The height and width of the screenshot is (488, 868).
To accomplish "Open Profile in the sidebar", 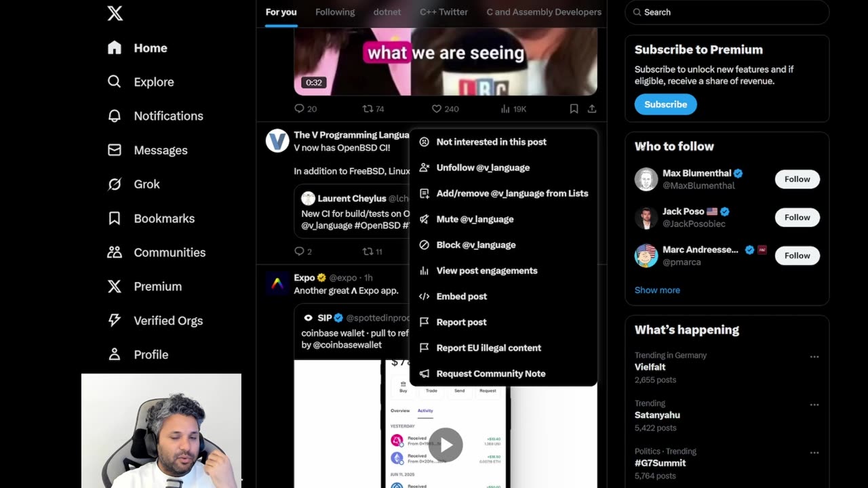I will coord(138,354).
